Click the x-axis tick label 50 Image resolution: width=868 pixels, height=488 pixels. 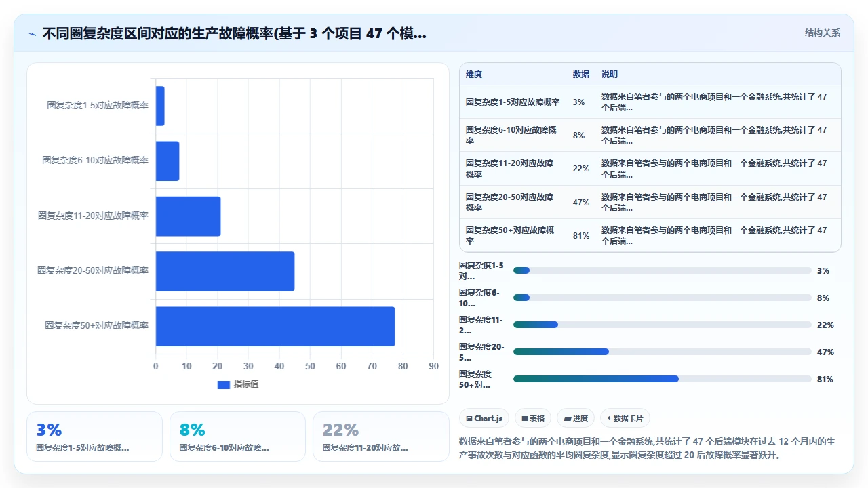tap(310, 367)
